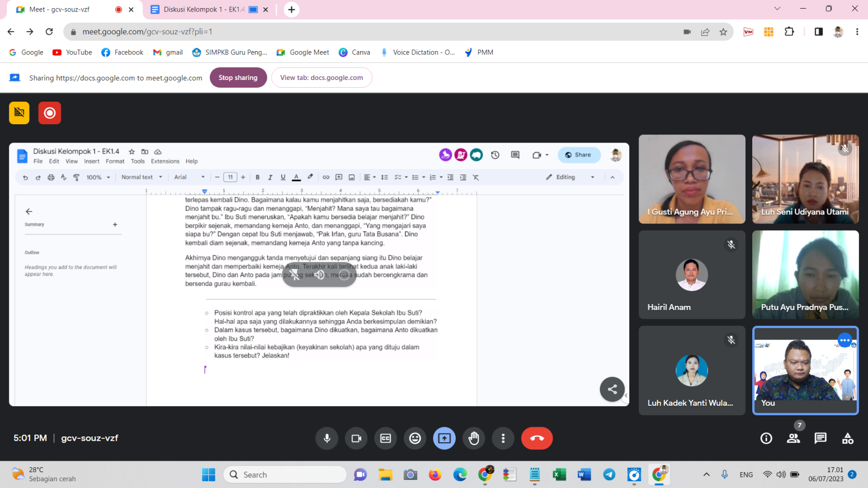
Task: Select Luh Seni Udiyana Utami video tile
Action: tap(805, 179)
